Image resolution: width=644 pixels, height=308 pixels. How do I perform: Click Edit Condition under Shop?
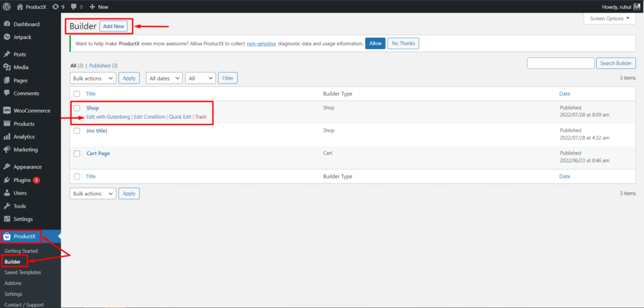pyautogui.click(x=150, y=117)
